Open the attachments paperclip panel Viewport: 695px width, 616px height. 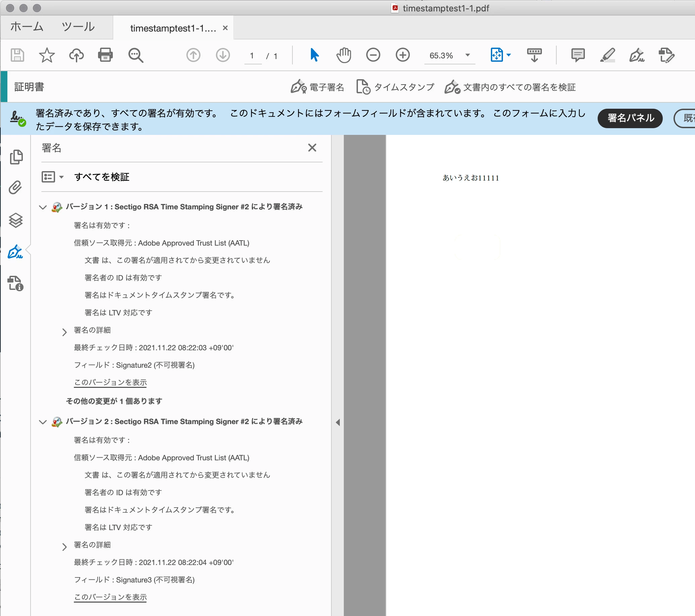16,188
